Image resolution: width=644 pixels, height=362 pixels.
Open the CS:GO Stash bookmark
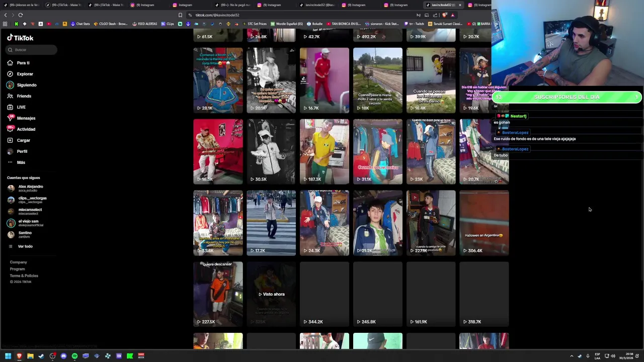(111, 24)
